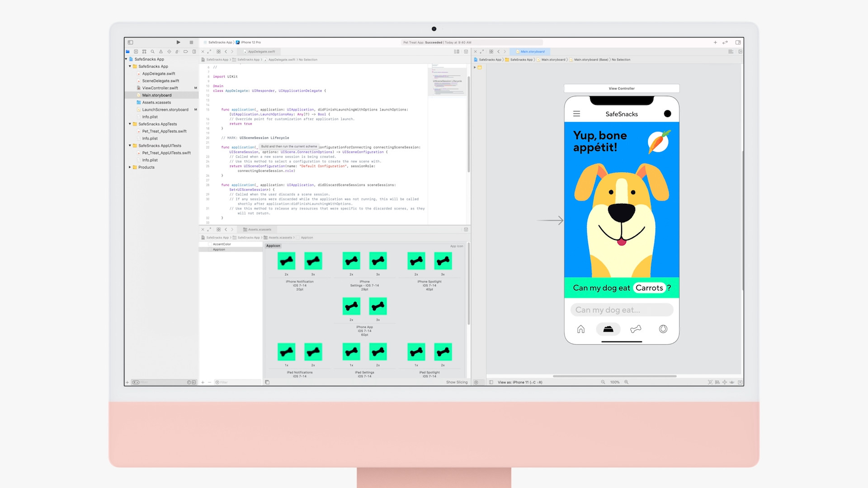The image size is (868, 488).
Task: Switch to the AppDelegate.swift editor tab
Action: [x=261, y=52]
